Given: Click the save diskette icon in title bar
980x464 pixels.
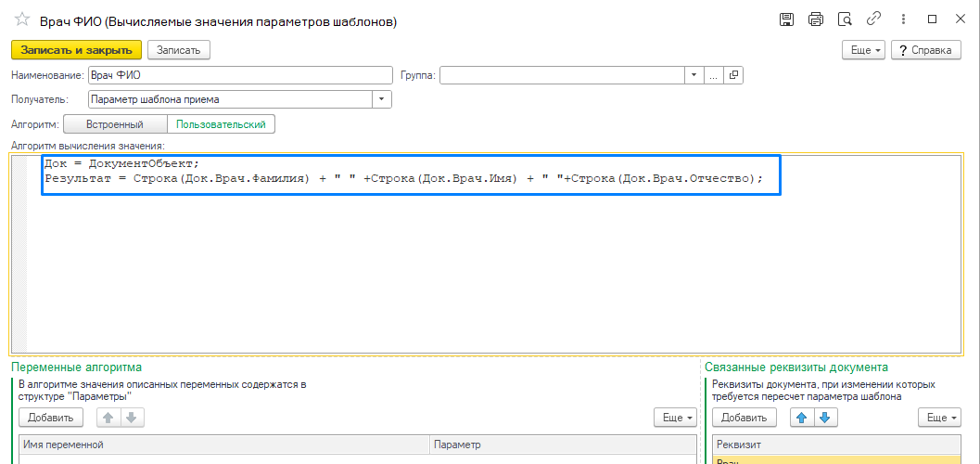Looking at the screenshot, I should tap(787, 19).
